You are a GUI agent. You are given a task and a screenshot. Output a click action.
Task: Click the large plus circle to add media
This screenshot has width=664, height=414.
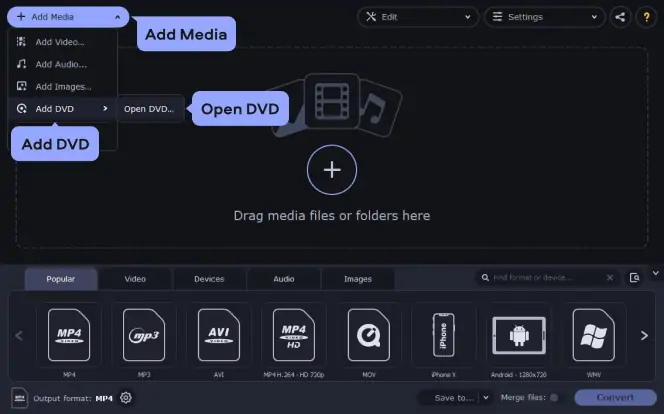click(332, 170)
